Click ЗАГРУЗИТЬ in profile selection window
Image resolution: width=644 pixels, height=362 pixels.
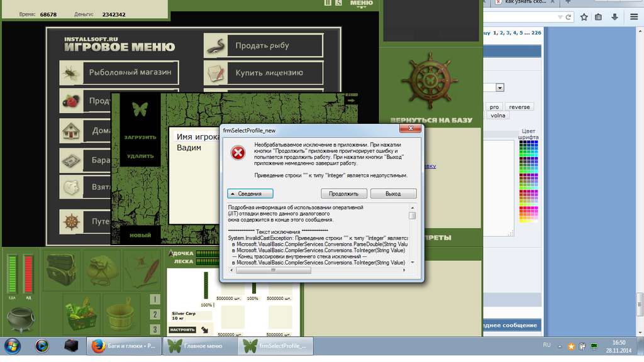(x=140, y=137)
